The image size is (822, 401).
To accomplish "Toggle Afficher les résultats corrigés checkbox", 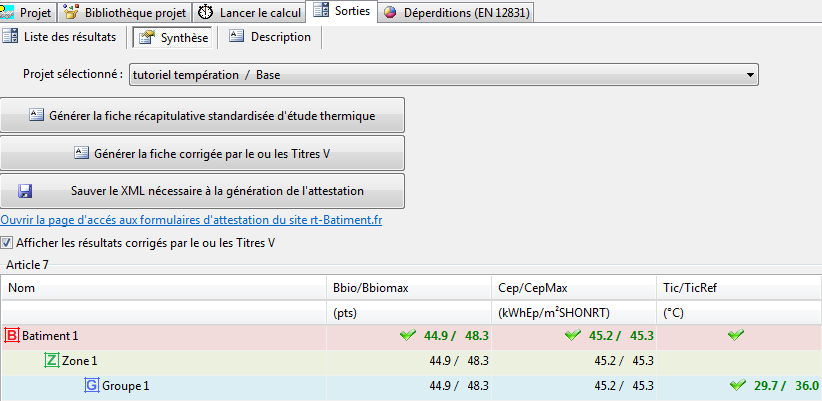I will pos(7,243).
